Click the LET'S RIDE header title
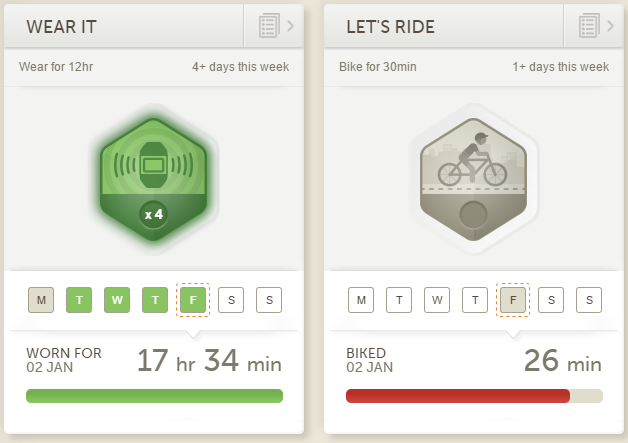This screenshot has width=628, height=443. 390,27
